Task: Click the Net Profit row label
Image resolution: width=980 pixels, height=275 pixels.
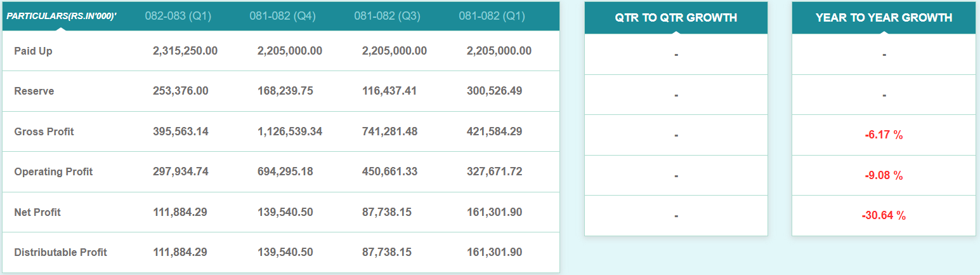Action: [37, 212]
